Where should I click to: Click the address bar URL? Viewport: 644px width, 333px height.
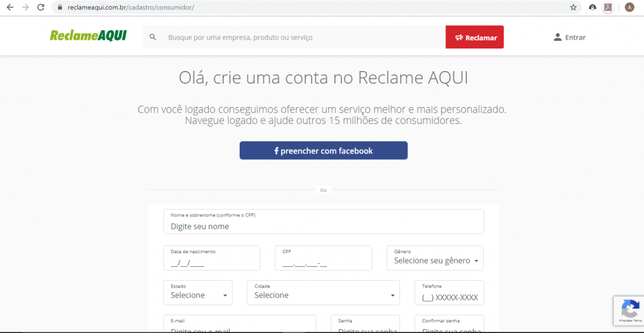coord(131,8)
